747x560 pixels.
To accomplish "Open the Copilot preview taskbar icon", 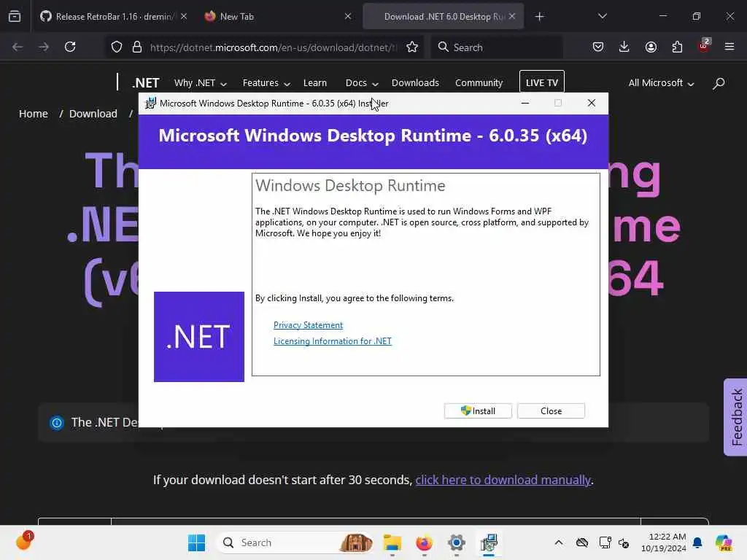I will point(724,542).
